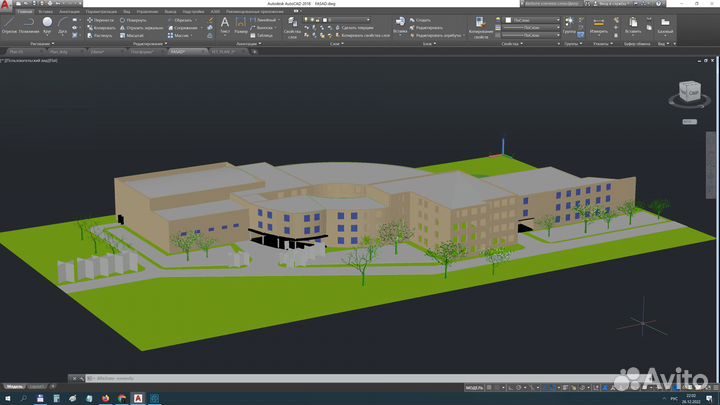Click the Обрезать (Trim) tool
The height and width of the screenshot is (405, 720).
[180, 20]
